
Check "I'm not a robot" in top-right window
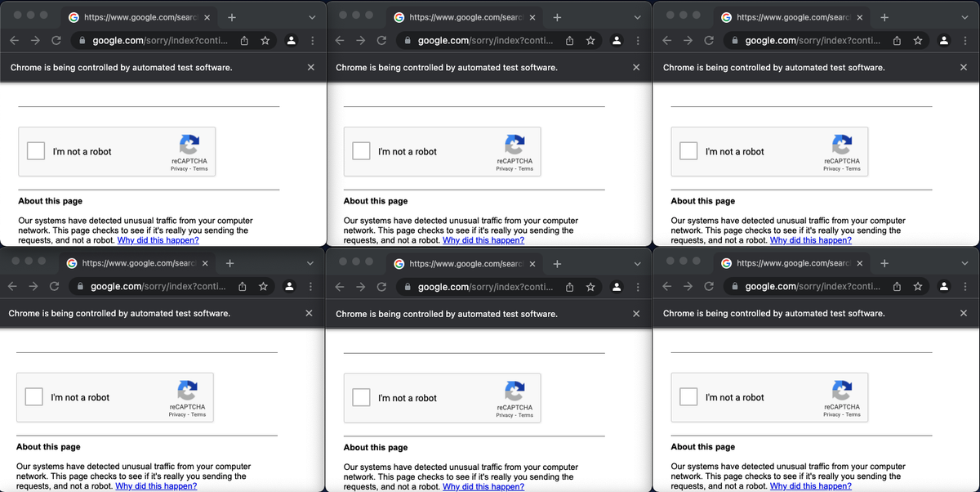click(688, 151)
